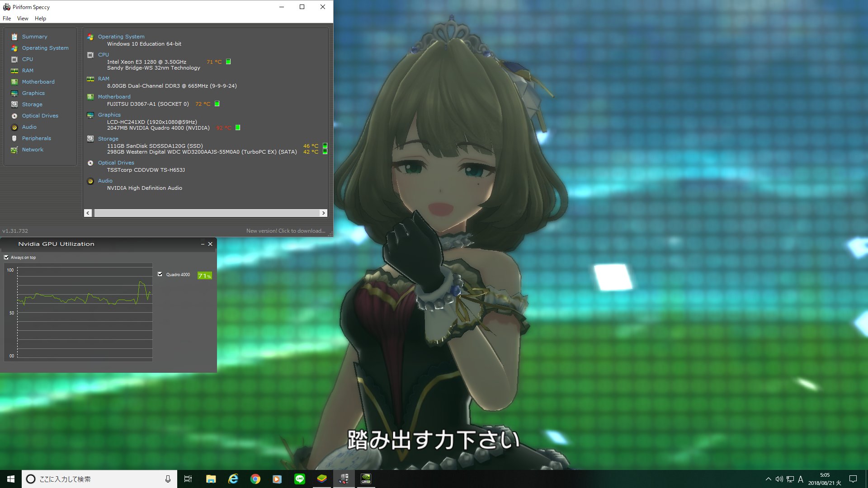This screenshot has height=488, width=868.
Task: Select the Audio section icon
Action: (x=14, y=127)
